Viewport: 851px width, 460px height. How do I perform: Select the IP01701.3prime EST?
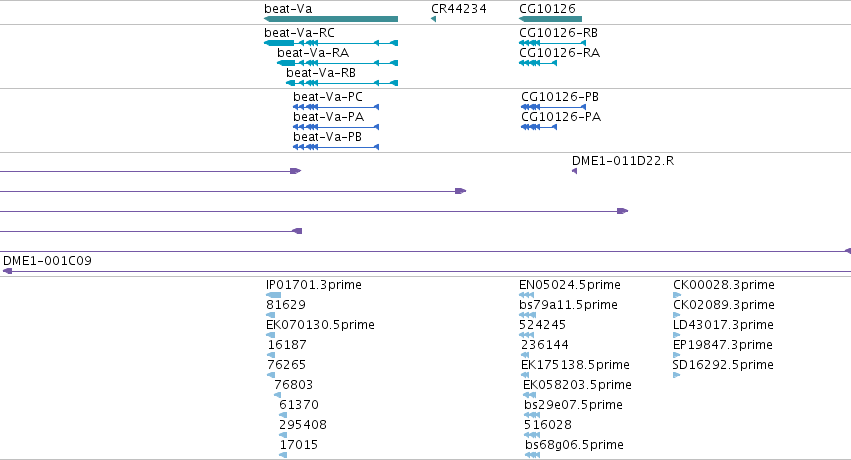tap(314, 285)
